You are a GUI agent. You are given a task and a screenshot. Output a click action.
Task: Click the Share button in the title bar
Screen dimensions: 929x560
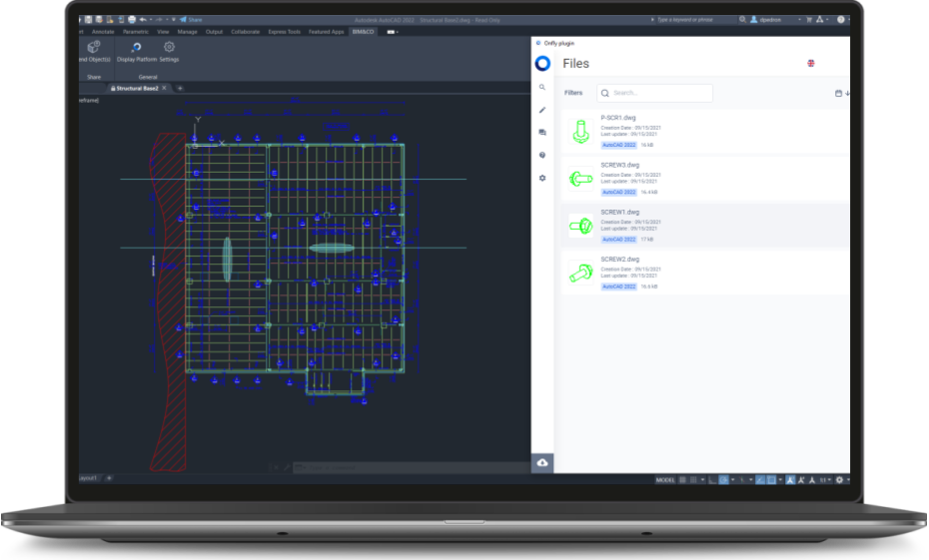pyautogui.click(x=192, y=19)
